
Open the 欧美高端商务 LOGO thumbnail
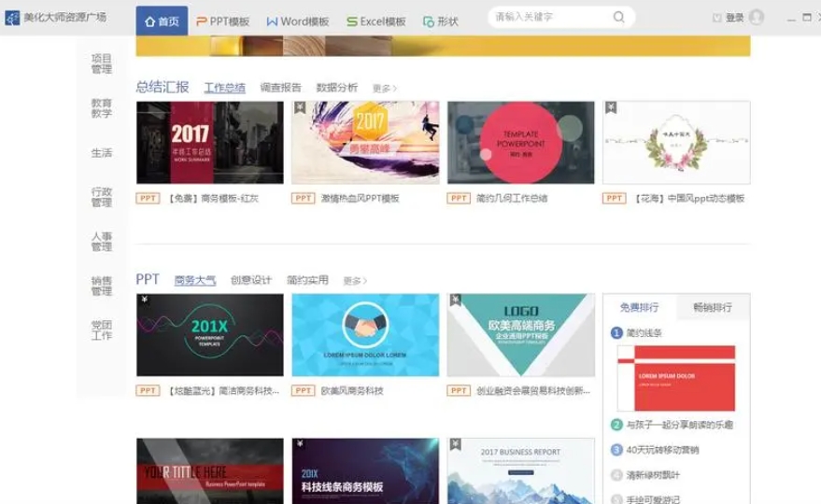click(521, 335)
